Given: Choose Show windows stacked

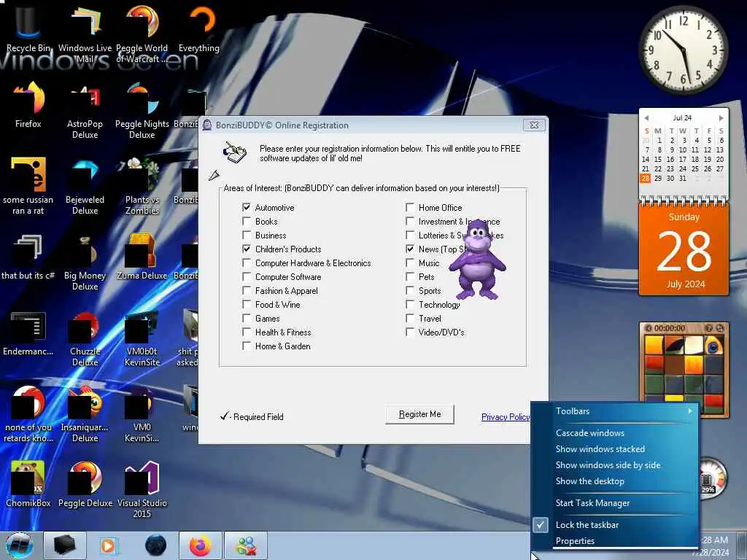Looking at the screenshot, I should (614, 449).
